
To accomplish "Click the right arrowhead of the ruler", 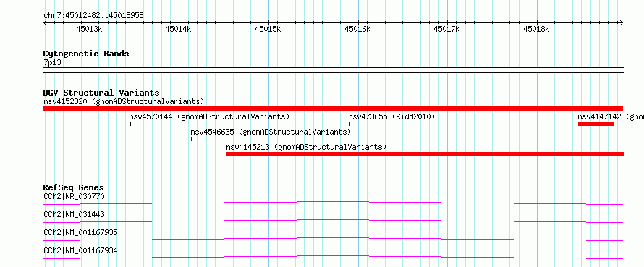I will tap(622, 23).
